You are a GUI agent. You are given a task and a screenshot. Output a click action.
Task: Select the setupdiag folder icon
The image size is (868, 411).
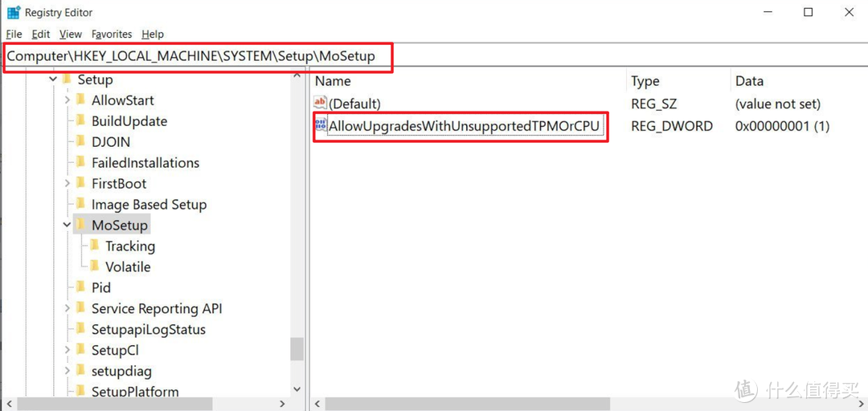[81, 370]
